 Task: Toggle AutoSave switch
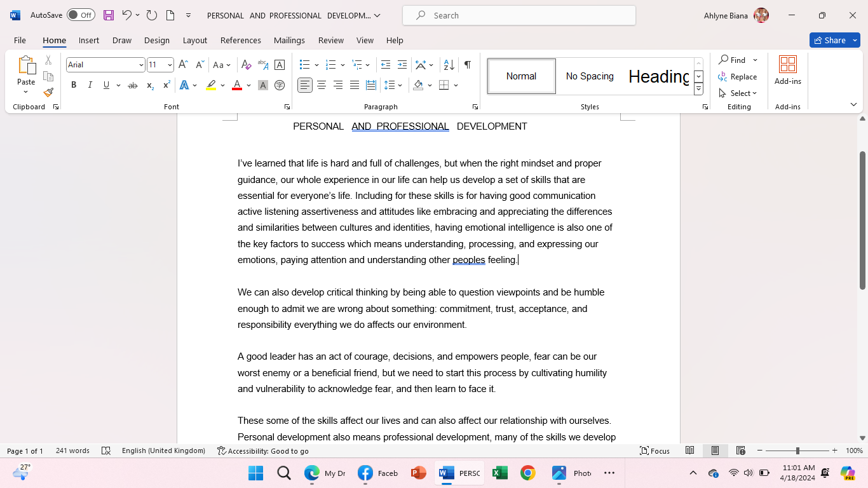[x=81, y=15]
